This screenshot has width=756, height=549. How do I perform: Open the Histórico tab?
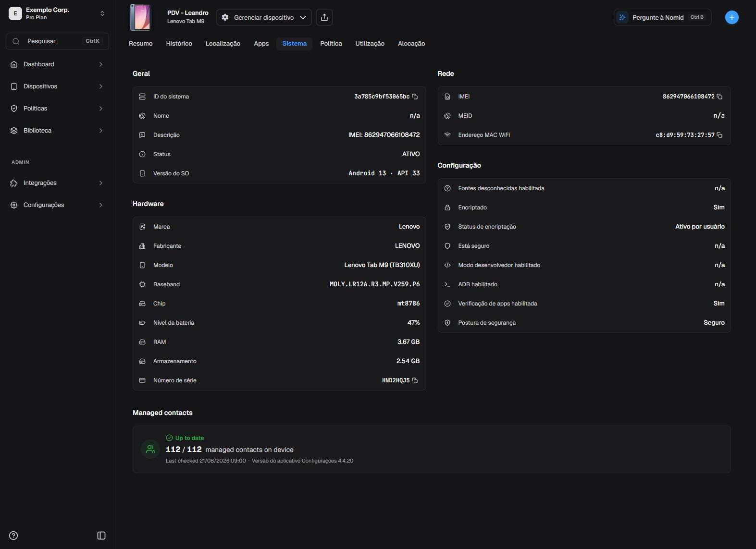(179, 44)
